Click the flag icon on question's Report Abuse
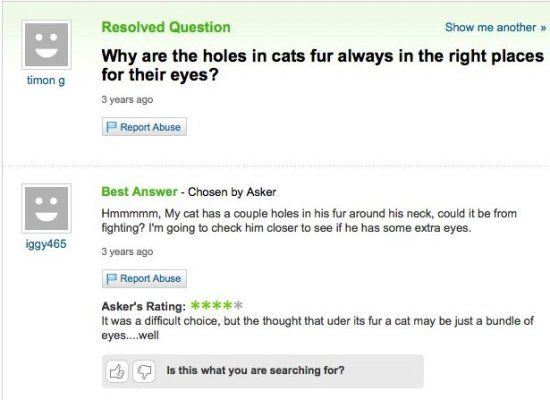Image resolution: width=550 pixels, height=400 pixels. coord(111,127)
